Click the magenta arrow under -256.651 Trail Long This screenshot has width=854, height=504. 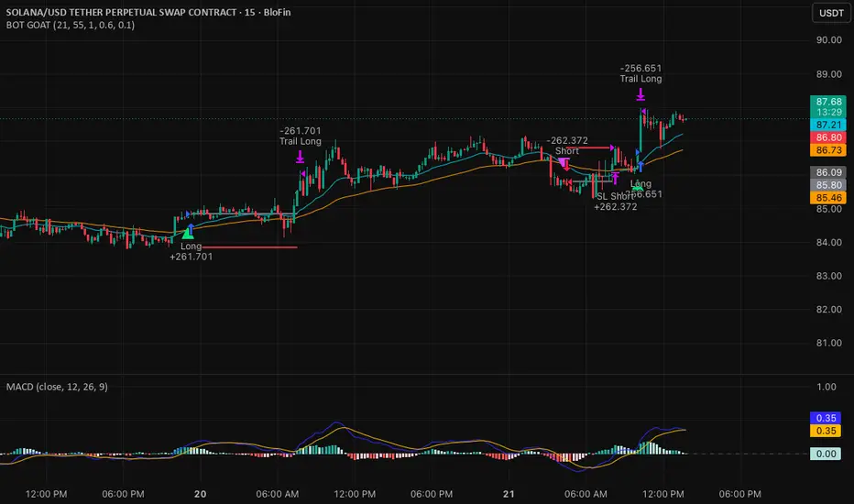tap(640, 94)
